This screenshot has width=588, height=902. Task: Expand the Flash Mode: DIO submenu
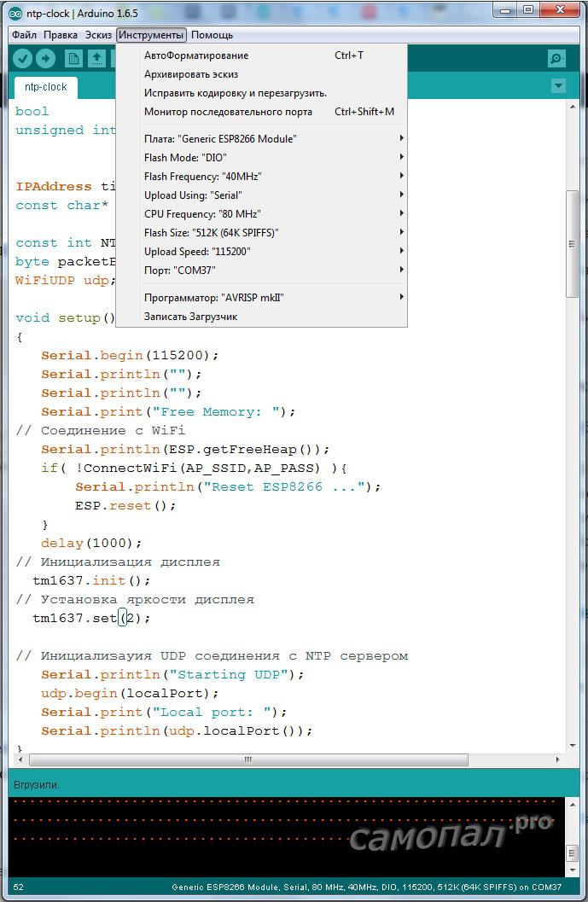(262, 158)
